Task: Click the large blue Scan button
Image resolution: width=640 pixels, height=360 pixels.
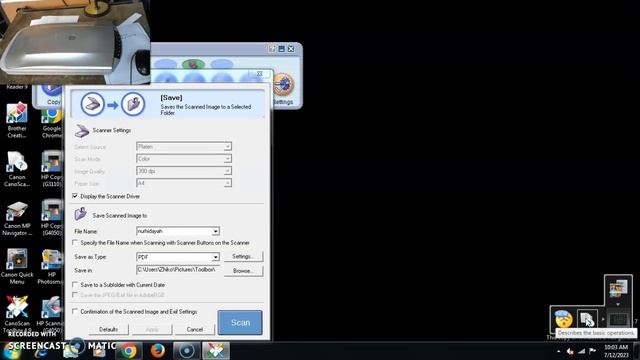Action: tap(240, 322)
